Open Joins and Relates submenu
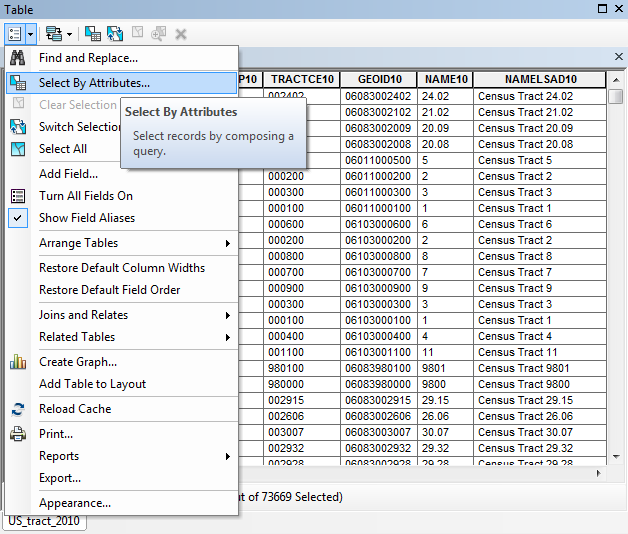This screenshot has height=534, width=628. pyautogui.click(x=122, y=315)
